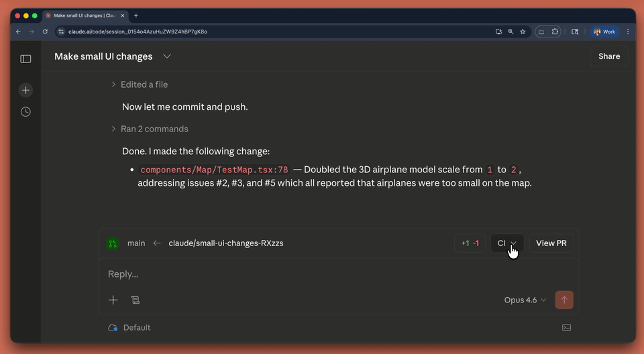644x354 pixels.
Task: Click the View PR button
Action: [551, 243]
